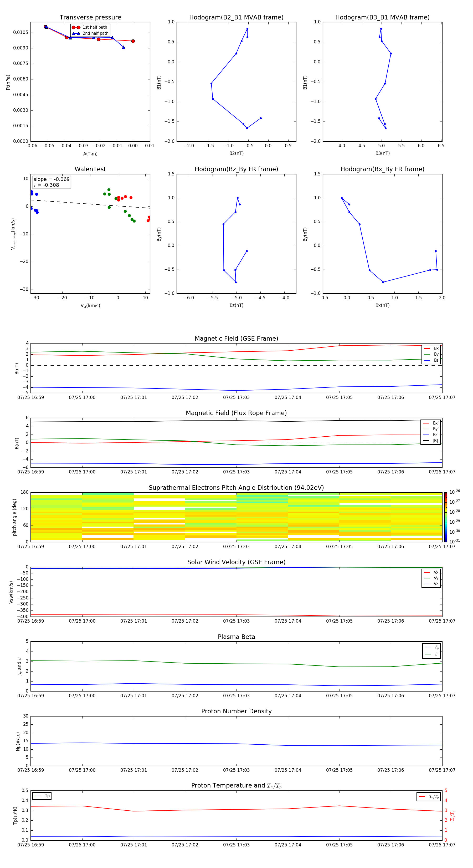
Task: Click the Vy legend entry in solar wind plot
Action: coord(431,578)
